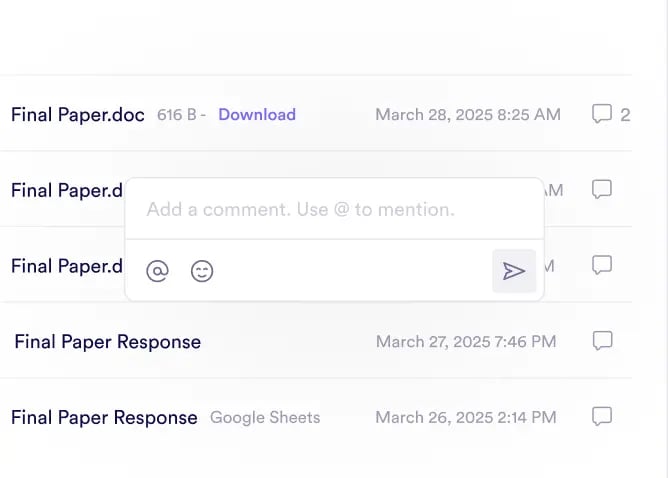668x478 pixels.
Task: Open Final Paper Response from March 27
Action: tap(107, 342)
